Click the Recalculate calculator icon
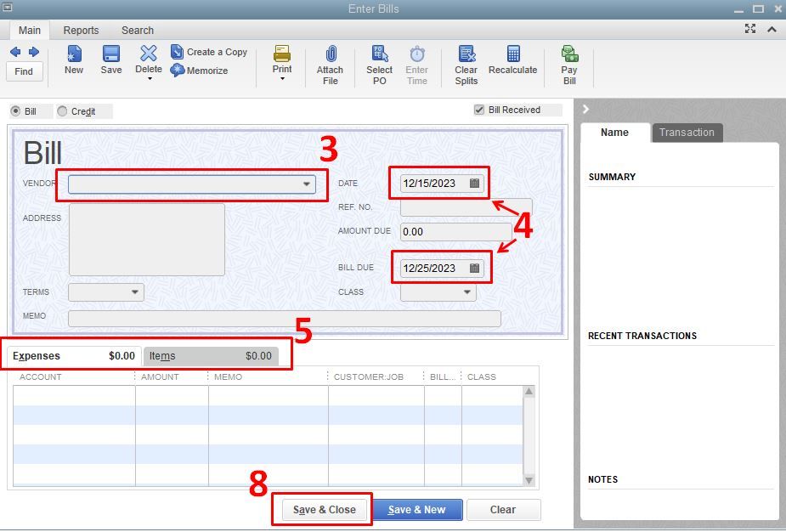This screenshot has height=532, width=786. 513,54
